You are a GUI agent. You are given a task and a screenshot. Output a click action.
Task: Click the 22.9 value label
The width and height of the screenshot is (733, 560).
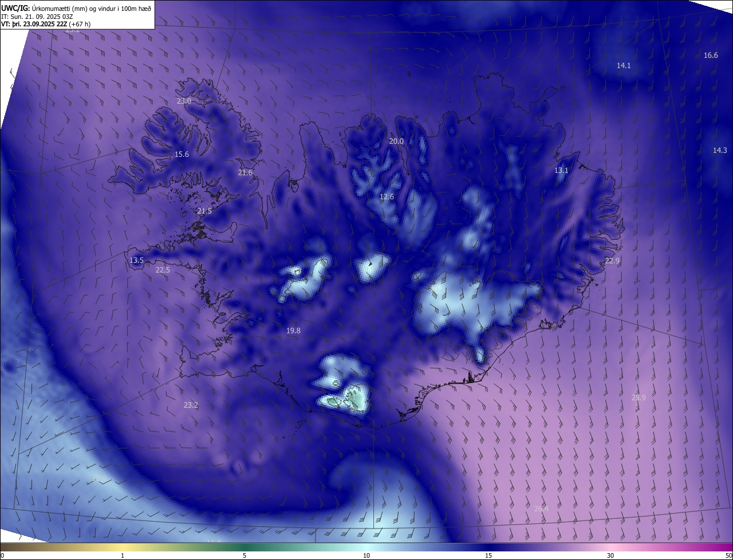point(612,261)
